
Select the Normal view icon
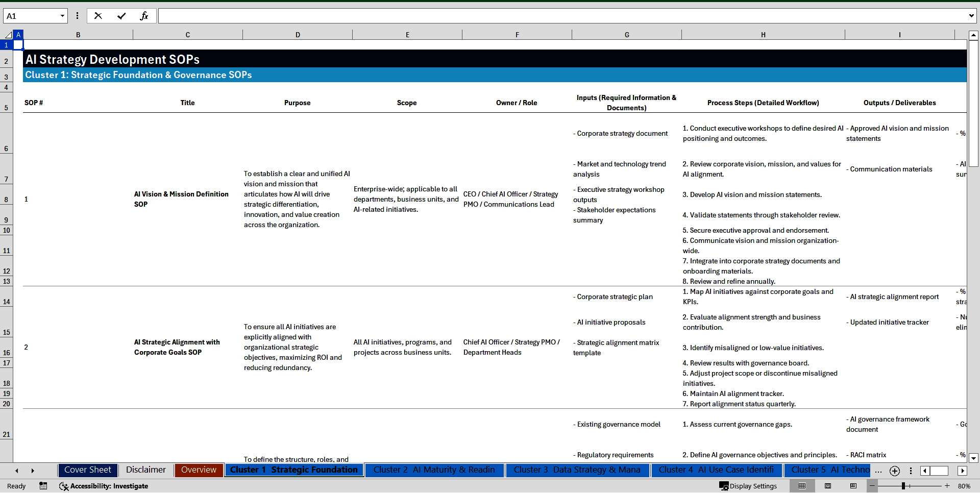[x=802, y=486]
